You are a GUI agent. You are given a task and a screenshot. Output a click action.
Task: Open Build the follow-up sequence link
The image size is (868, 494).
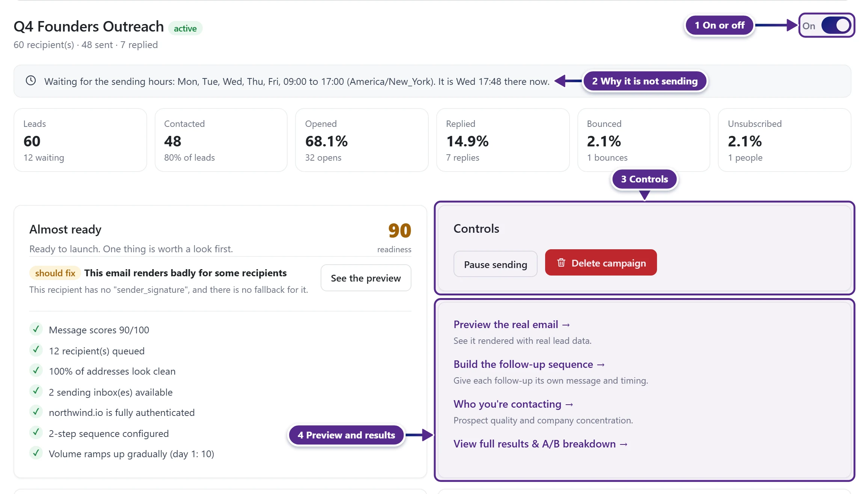(x=529, y=364)
